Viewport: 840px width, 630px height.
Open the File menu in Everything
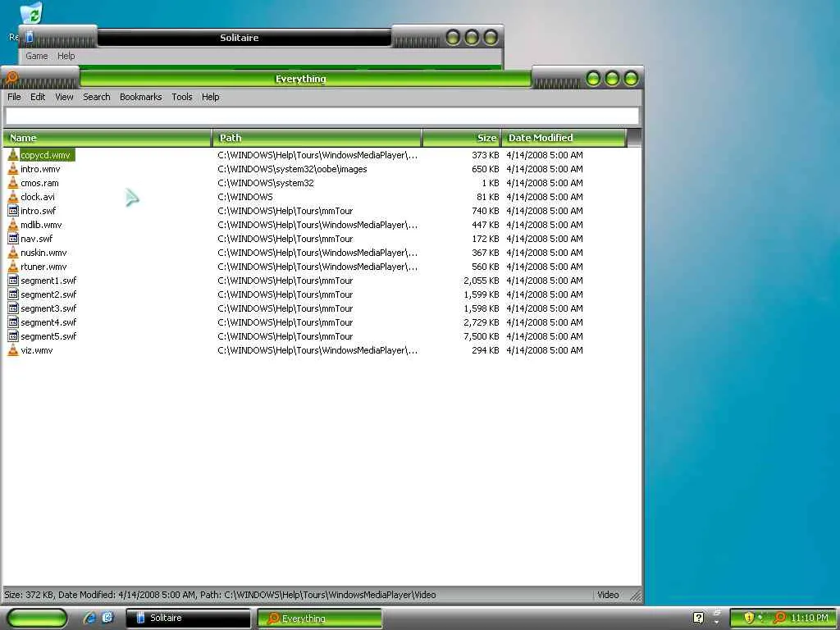click(x=15, y=97)
